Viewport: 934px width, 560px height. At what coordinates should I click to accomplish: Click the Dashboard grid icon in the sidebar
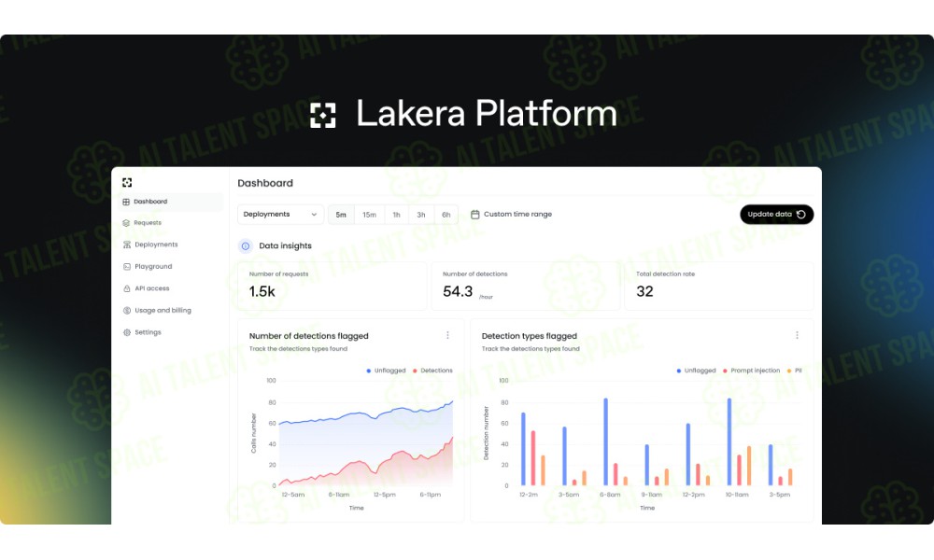coord(126,202)
